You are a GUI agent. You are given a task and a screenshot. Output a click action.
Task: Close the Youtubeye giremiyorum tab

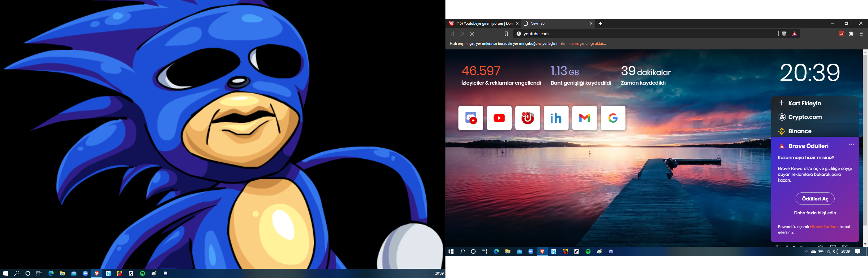[x=517, y=23]
